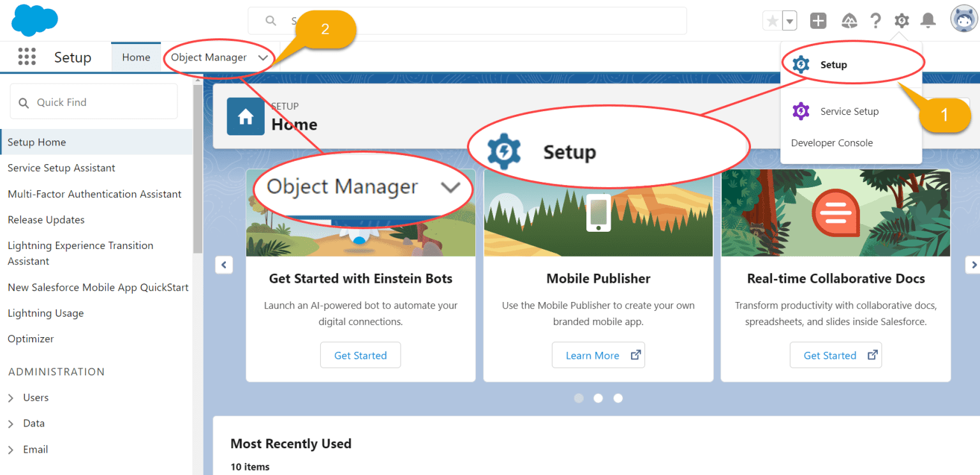This screenshot has height=475, width=980.
Task: Click the Quick Find search field
Action: pyautogui.click(x=94, y=102)
